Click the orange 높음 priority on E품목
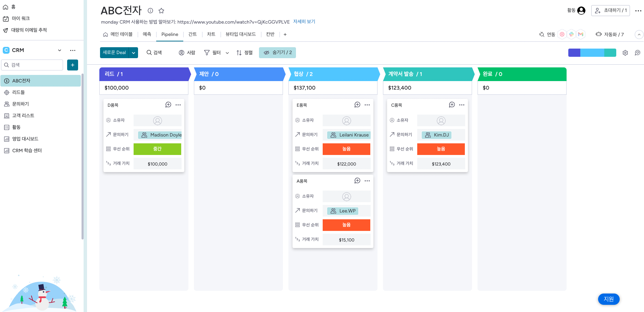The height and width of the screenshot is (312, 644). coord(346,149)
